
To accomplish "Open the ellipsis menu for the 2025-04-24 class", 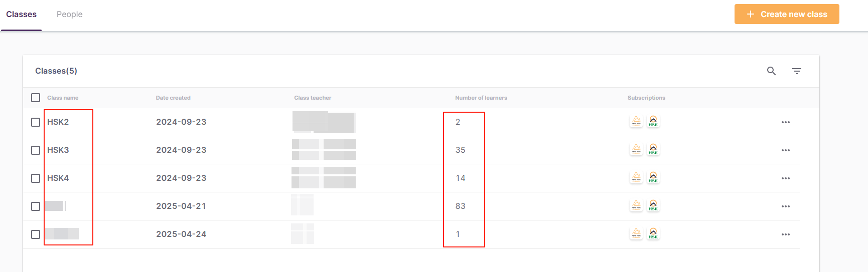I will (785, 234).
